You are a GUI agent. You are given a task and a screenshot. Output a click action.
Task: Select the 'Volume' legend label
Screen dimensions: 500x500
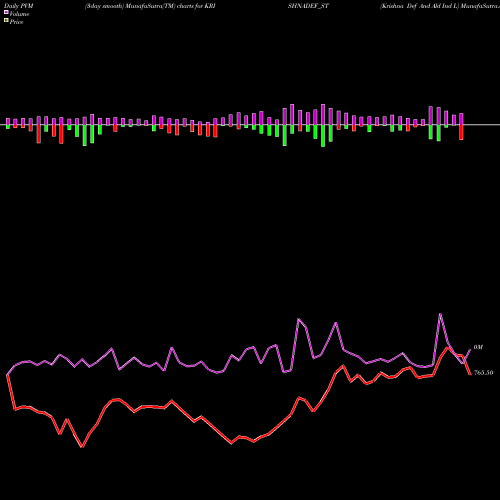tap(19, 14)
